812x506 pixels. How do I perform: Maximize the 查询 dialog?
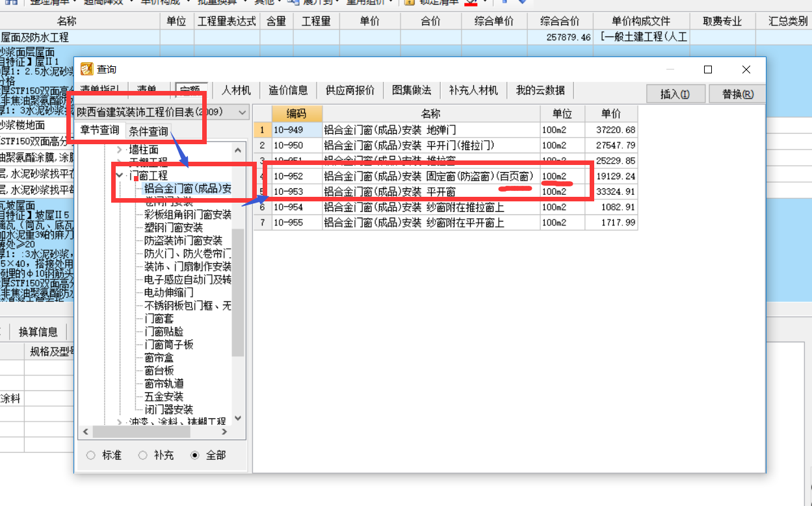[708, 70]
